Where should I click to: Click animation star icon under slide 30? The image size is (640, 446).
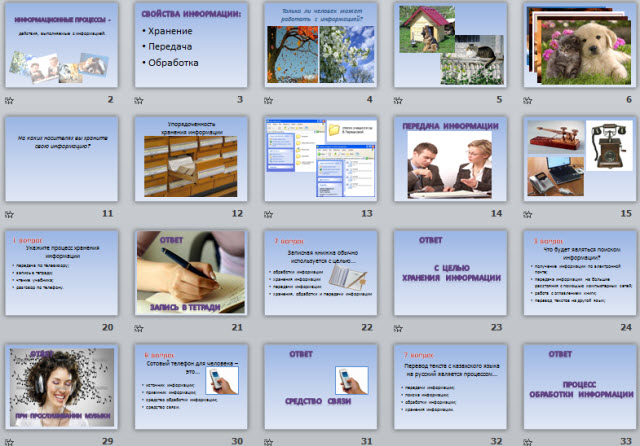pyautogui.click(x=139, y=439)
